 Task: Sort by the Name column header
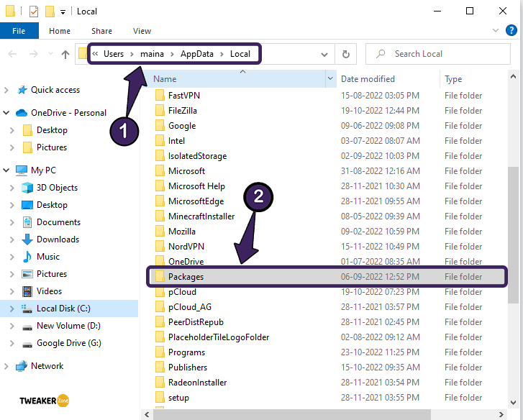(x=234, y=79)
